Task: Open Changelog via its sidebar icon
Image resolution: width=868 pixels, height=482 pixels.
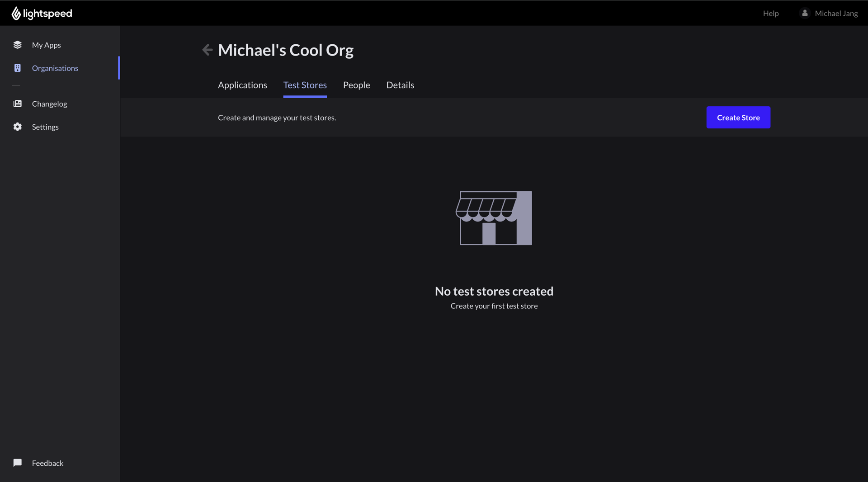Action: point(17,104)
